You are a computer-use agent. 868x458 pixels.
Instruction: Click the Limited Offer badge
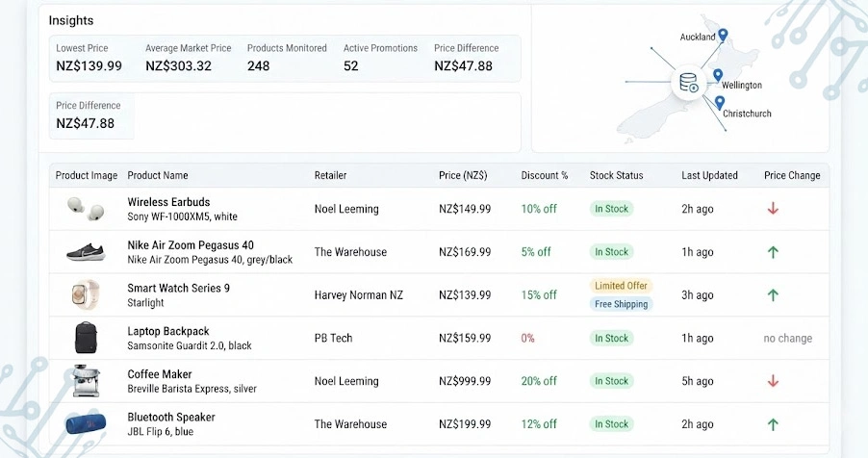[x=621, y=286]
